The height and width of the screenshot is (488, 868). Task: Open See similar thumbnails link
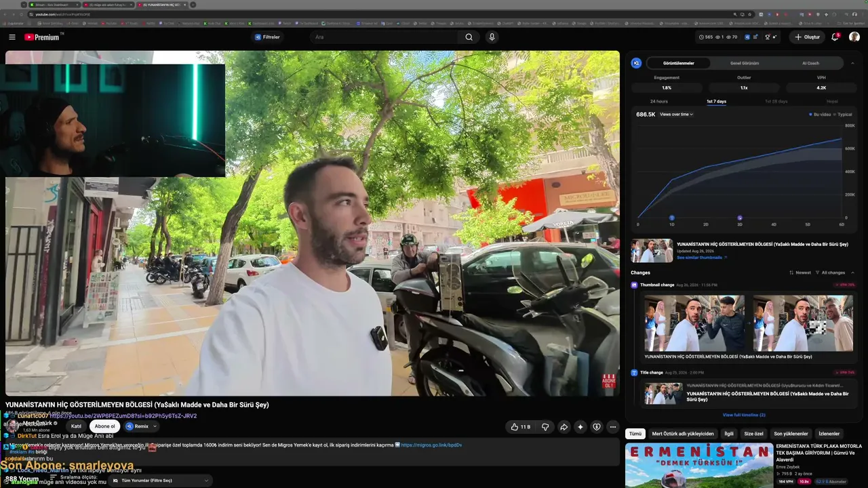pos(701,258)
